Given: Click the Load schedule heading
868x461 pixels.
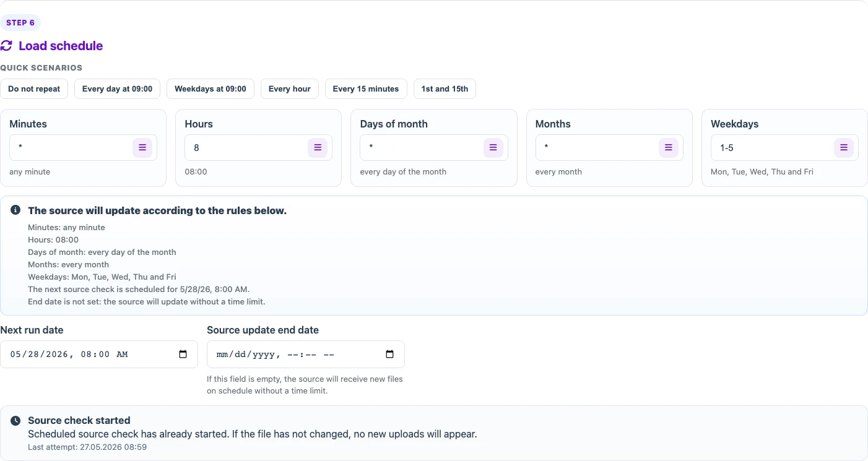Looking at the screenshot, I should coord(61,46).
